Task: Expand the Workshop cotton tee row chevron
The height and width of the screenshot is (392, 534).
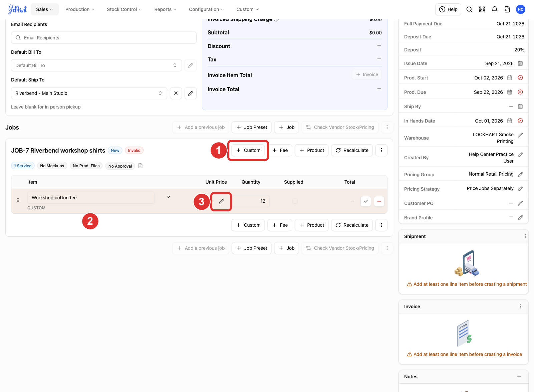Action: [x=168, y=197]
